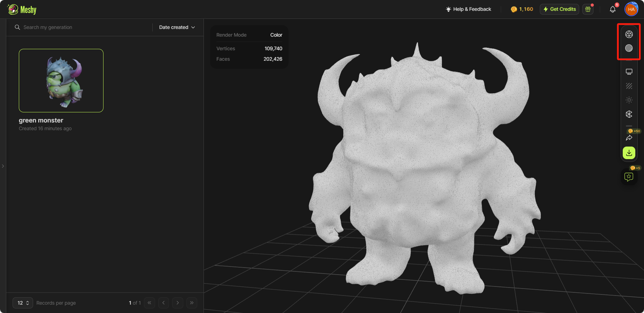Open the gift rewards icon

click(588, 9)
